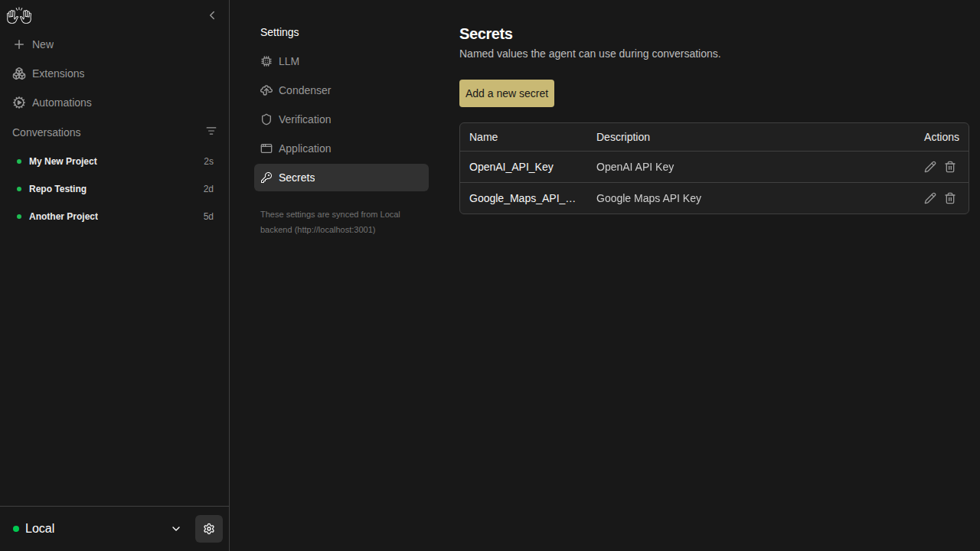The height and width of the screenshot is (551, 980).
Task: Click the green dot beside Repo Testing
Action: pyautogui.click(x=19, y=189)
